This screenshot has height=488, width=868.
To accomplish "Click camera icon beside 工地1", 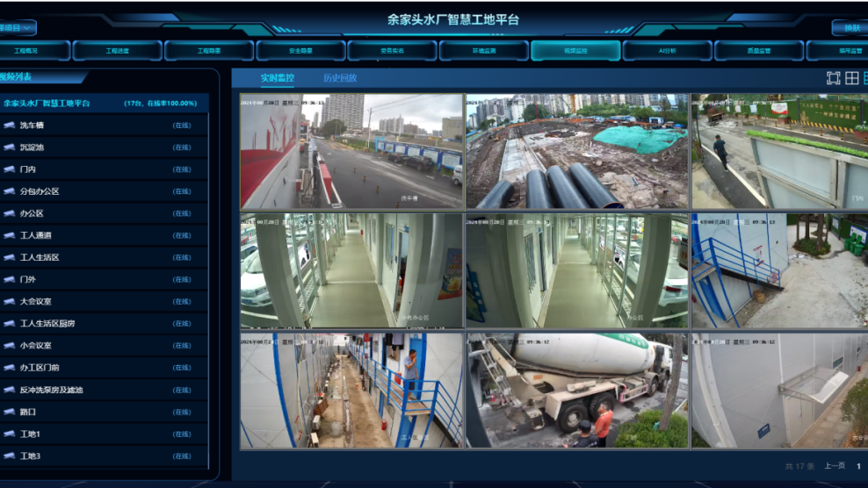I will tap(10, 434).
